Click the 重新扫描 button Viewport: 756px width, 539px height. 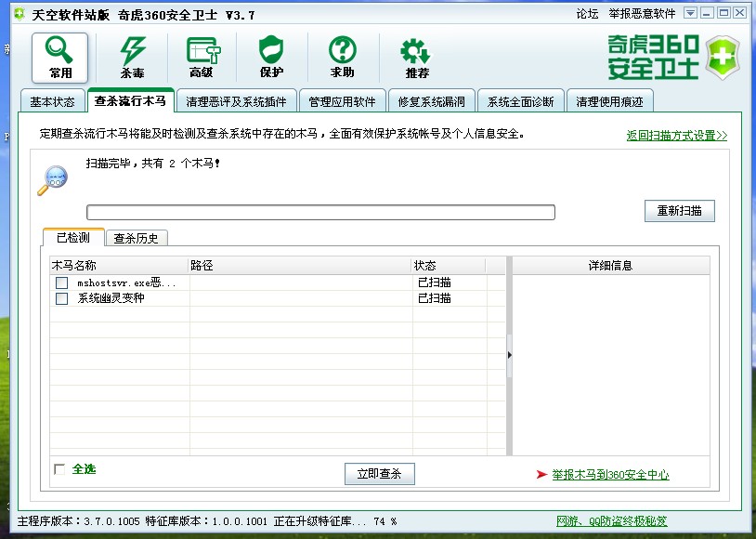click(x=679, y=211)
